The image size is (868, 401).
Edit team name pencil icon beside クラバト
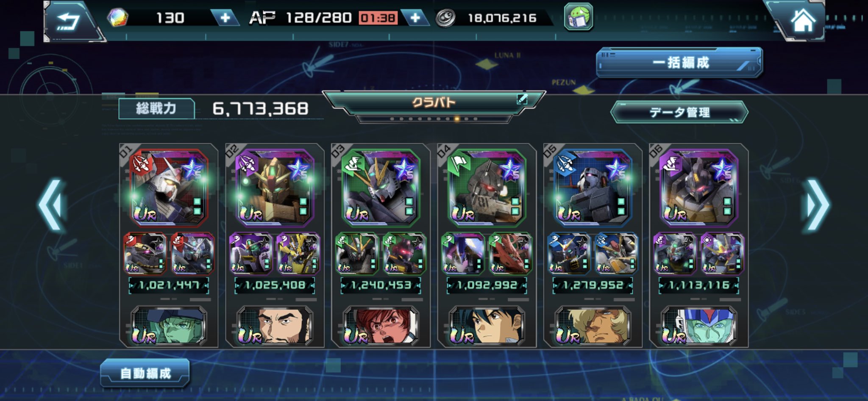[522, 100]
